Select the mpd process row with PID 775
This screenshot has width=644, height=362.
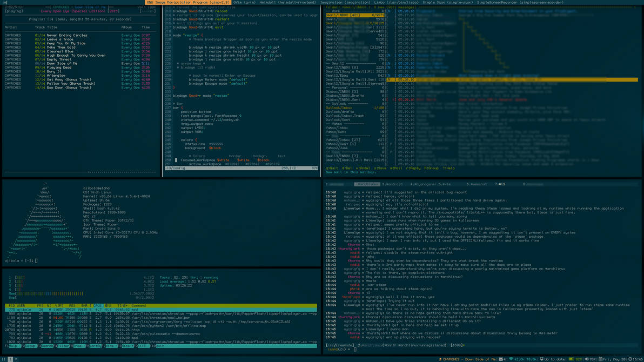click(161, 310)
